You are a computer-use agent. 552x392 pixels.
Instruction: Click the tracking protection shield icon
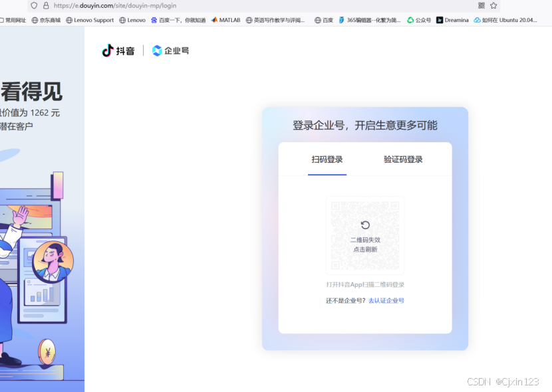coord(34,5)
